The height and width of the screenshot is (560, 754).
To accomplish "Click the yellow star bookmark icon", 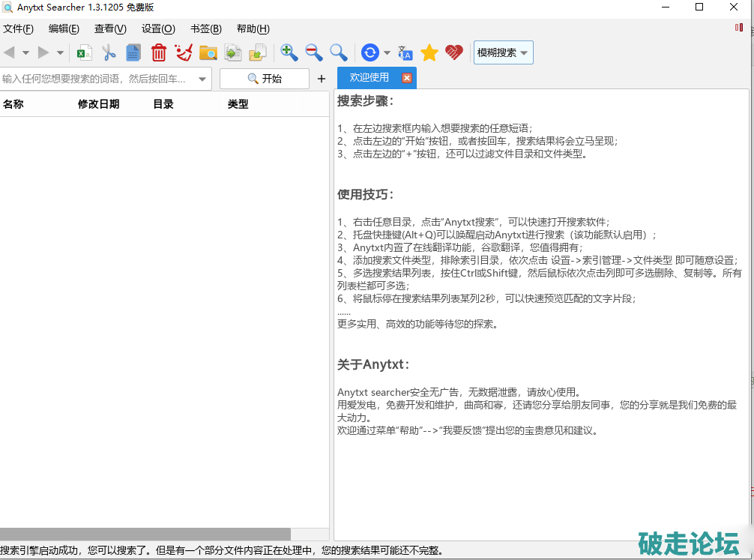I will click(429, 52).
